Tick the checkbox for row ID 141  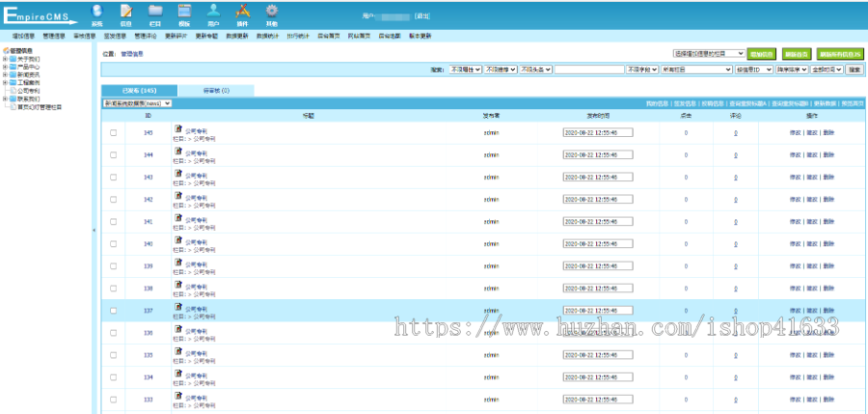click(113, 222)
